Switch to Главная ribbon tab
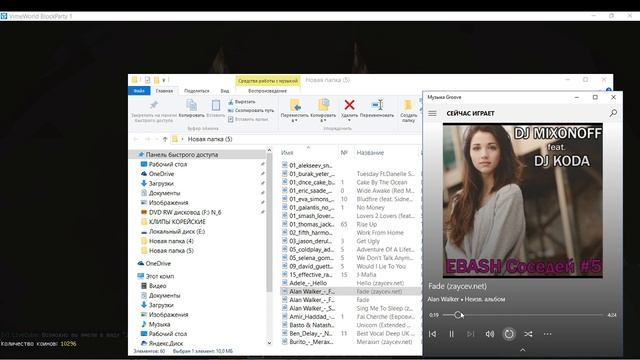 click(164, 91)
